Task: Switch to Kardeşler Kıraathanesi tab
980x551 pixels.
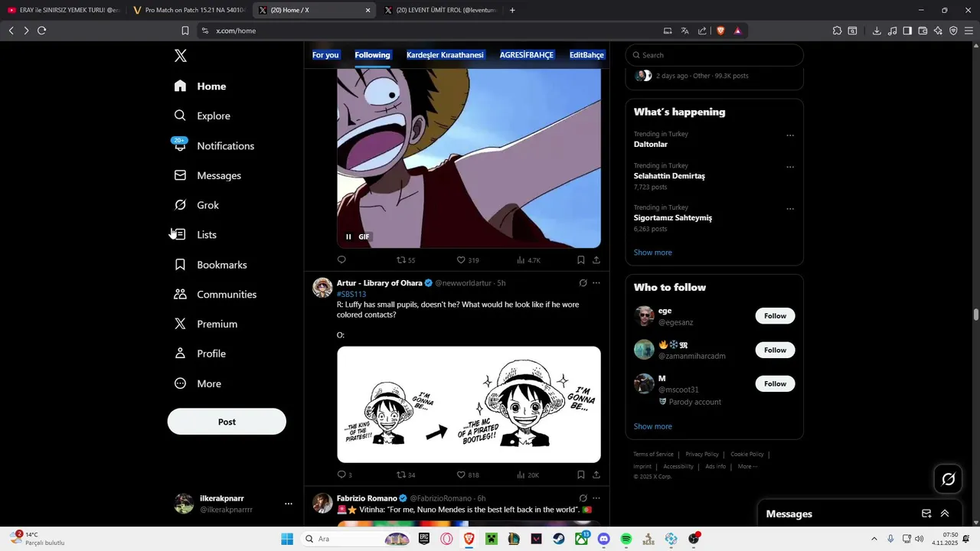Action: (x=445, y=55)
